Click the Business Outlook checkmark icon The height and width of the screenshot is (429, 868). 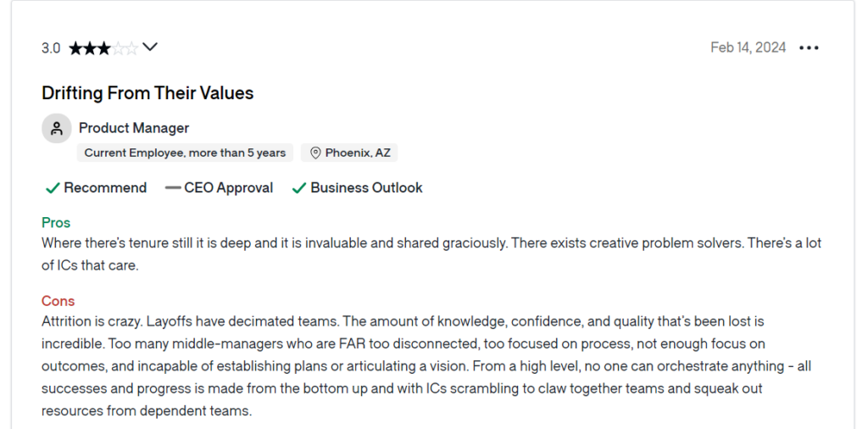299,189
